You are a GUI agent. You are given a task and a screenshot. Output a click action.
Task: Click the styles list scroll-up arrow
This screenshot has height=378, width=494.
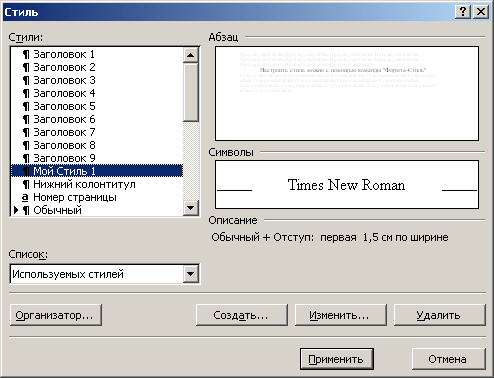pos(191,55)
